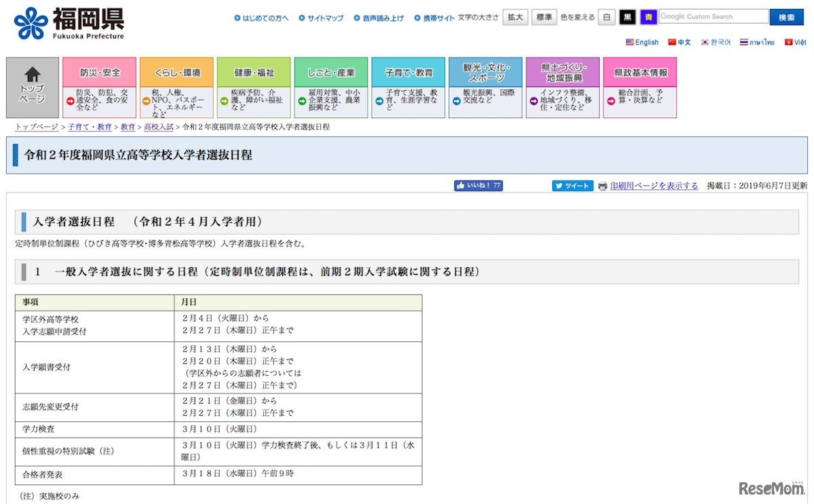
Task: Open the print page via the printer icon
Action: coord(603,185)
